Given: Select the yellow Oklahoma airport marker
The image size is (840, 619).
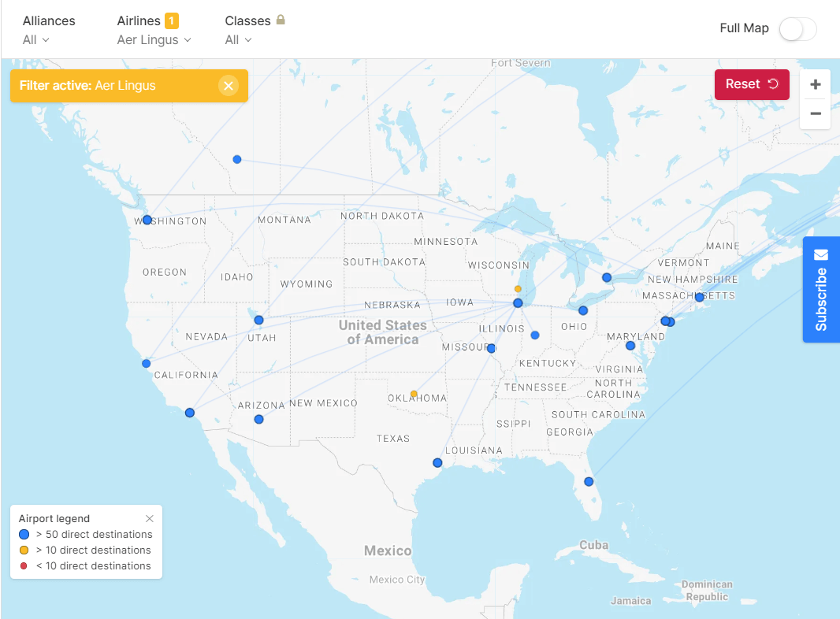Looking at the screenshot, I should [x=413, y=394].
